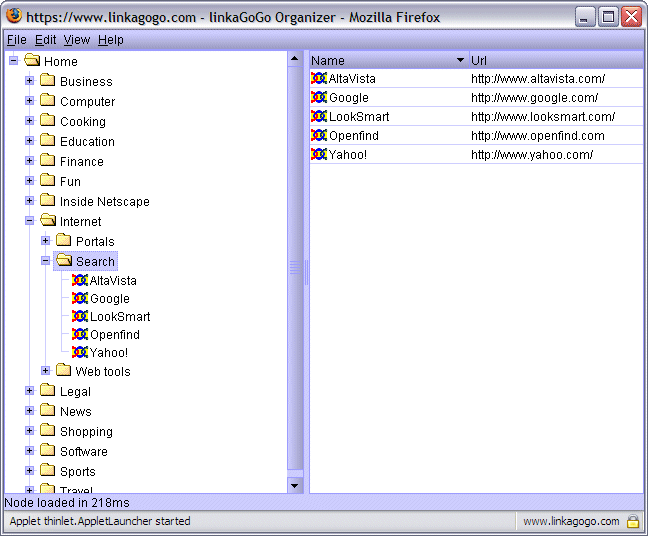Click the Home open folder icon
The height and width of the screenshot is (536, 648).
(32, 60)
